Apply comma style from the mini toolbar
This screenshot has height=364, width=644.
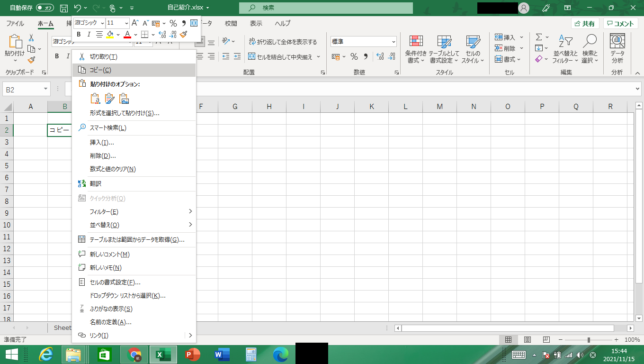point(184,23)
